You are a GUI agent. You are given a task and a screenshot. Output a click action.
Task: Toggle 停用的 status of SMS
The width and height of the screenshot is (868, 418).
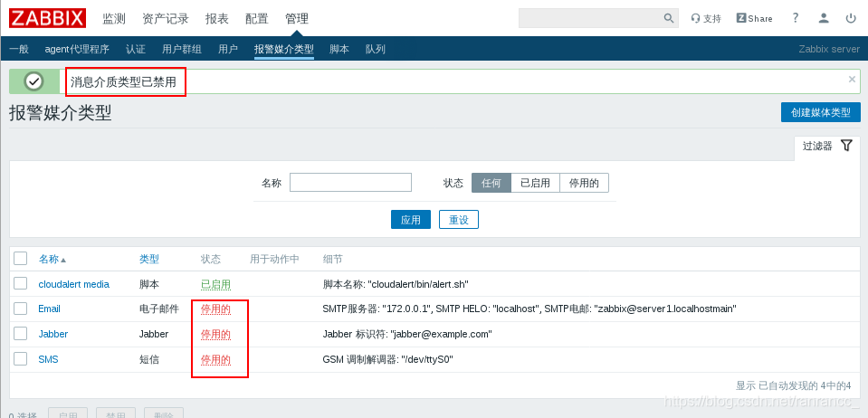(x=215, y=360)
